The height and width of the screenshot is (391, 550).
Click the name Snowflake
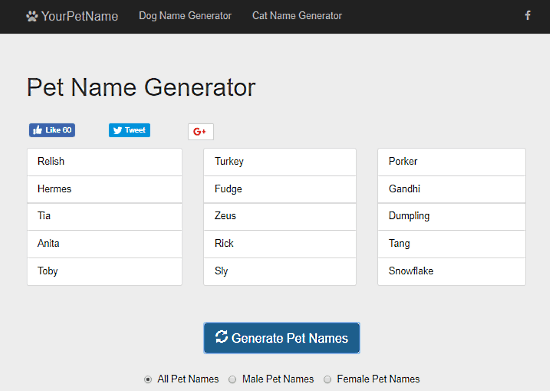click(451, 271)
